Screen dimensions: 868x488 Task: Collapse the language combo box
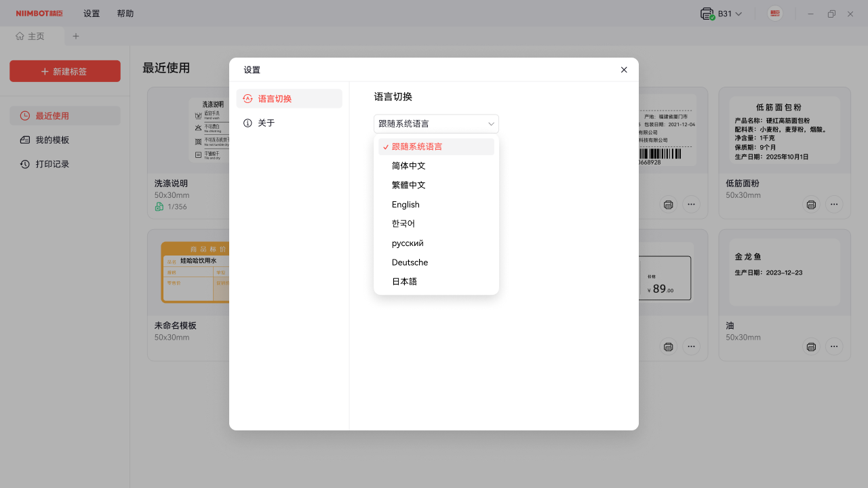tap(491, 124)
